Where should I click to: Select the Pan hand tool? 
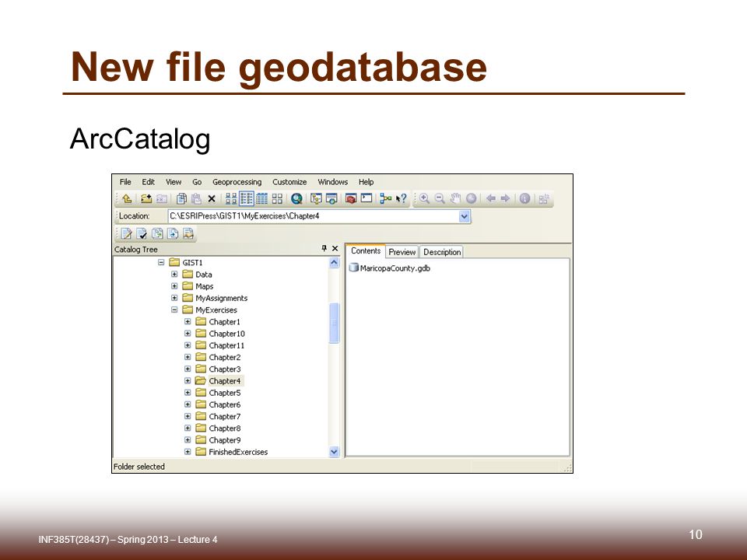(x=455, y=198)
